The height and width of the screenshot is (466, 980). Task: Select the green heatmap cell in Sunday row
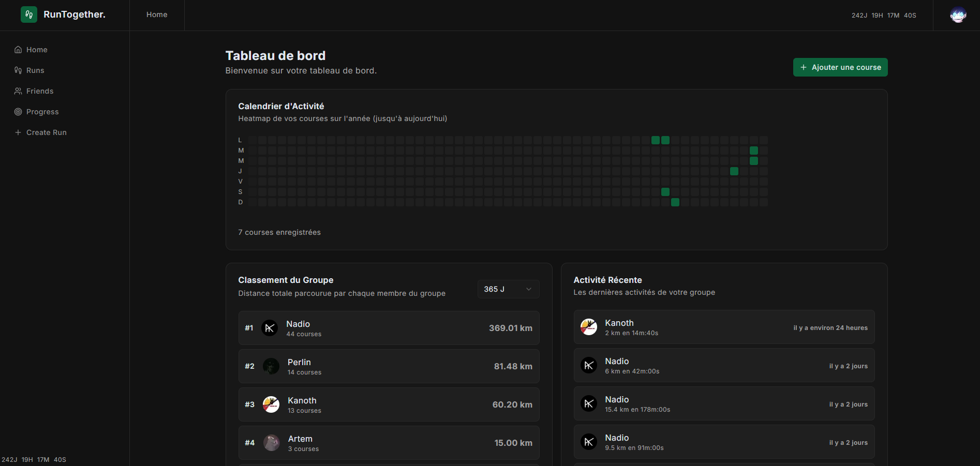pos(675,202)
